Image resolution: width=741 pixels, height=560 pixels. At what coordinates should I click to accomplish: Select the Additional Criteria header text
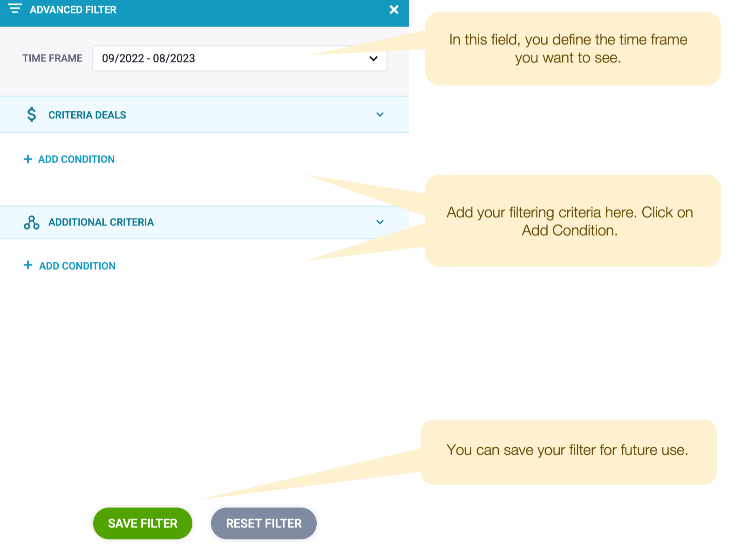[101, 222]
